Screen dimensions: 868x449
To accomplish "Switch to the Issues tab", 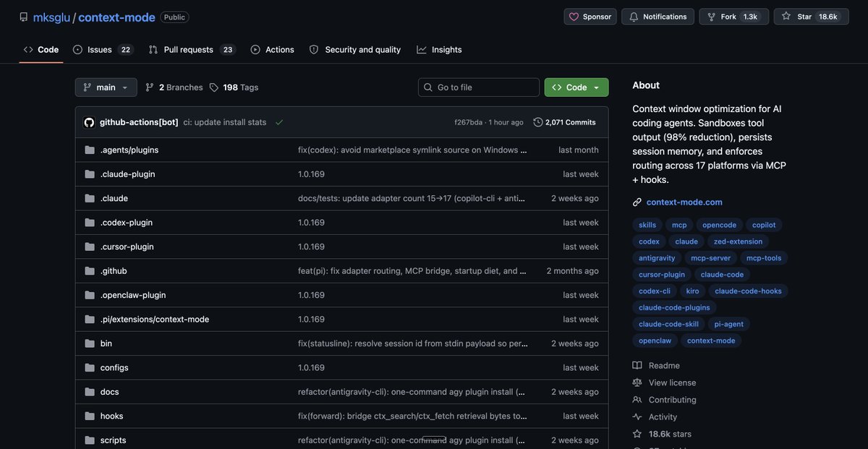I will tap(102, 50).
